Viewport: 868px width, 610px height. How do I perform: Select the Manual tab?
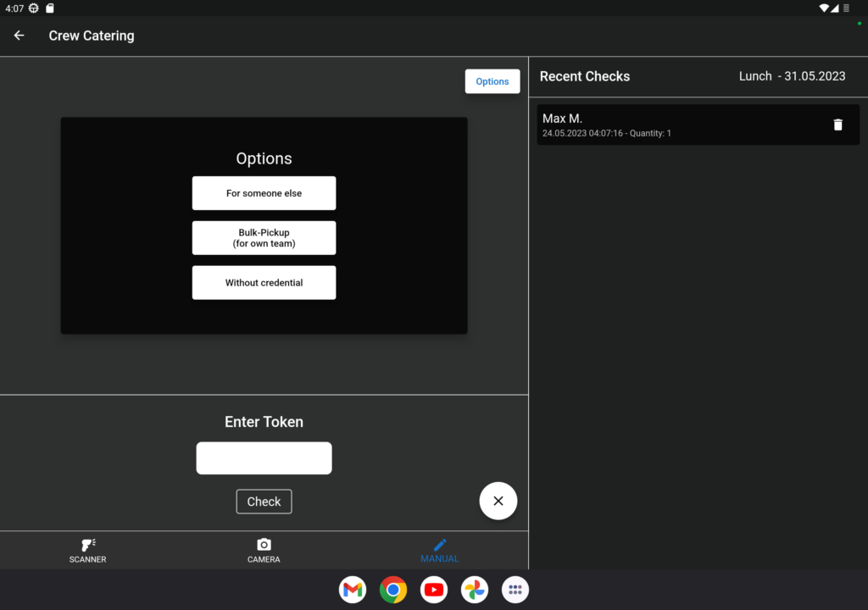pyautogui.click(x=440, y=551)
